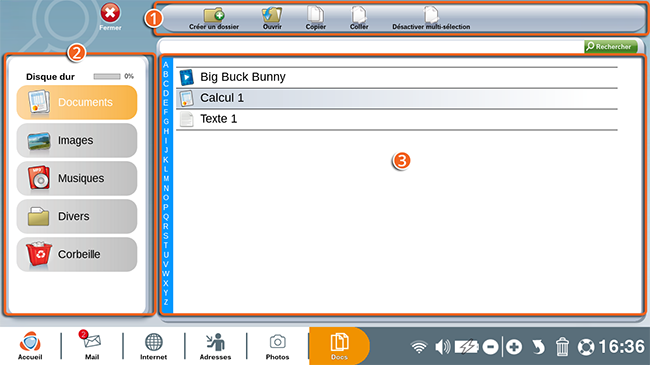Click into the search input field
The width and height of the screenshot is (650, 365).
click(x=371, y=46)
